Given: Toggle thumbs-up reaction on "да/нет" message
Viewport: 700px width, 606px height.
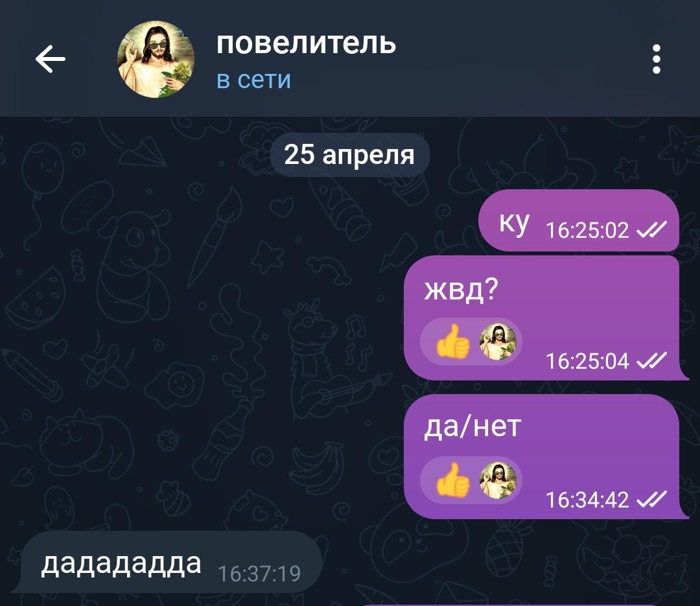Looking at the screenshot, I should (x=471, y=480).
